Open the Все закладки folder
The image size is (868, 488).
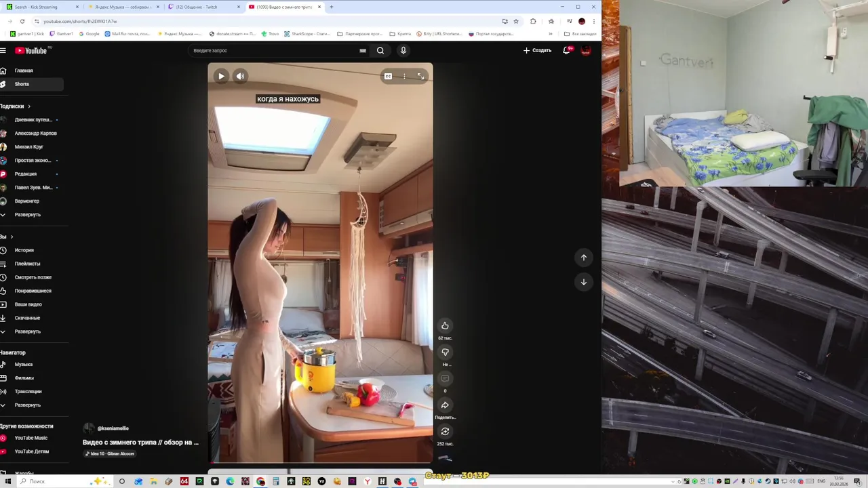point(580,34)
